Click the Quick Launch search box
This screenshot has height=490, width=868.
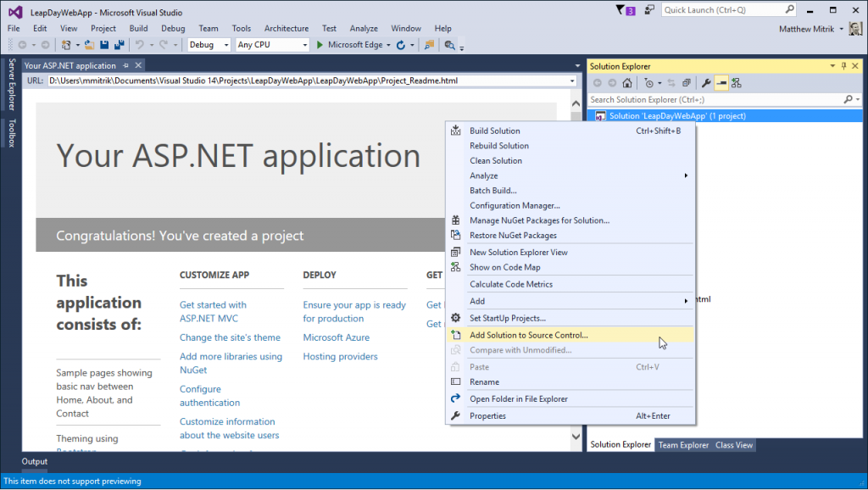pos(728,10)
